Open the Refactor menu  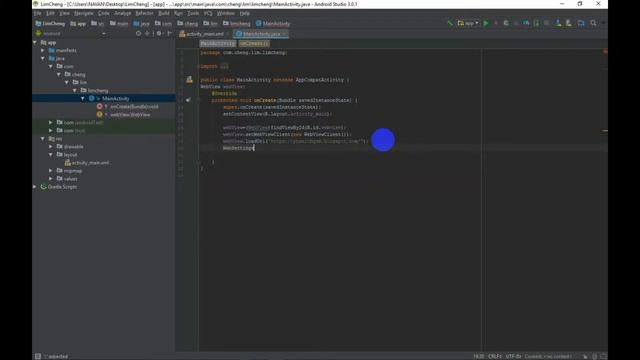[144, 13]
